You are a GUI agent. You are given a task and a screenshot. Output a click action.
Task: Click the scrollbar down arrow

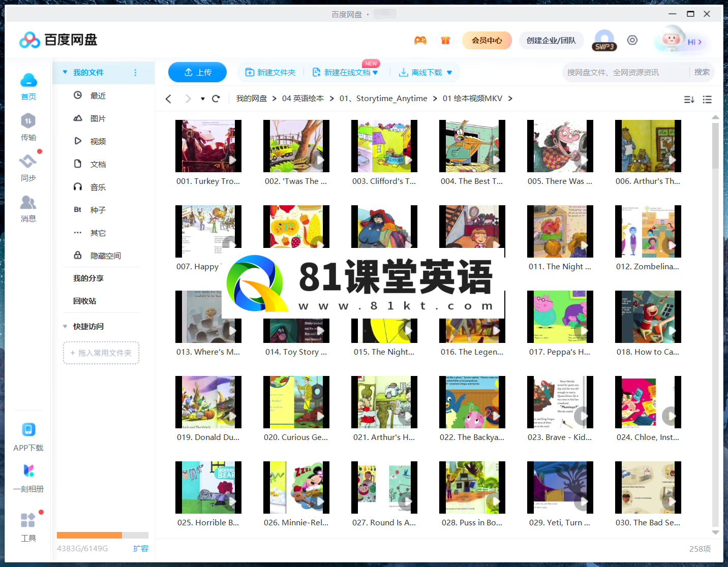pyautogui.click(x=715, y=532)
